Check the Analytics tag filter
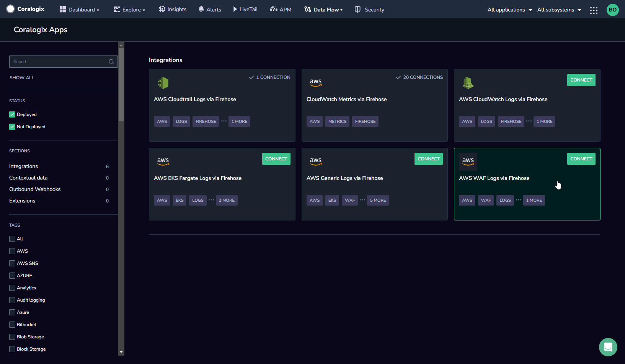The image size is (625, 364). pyautogui.click(x=12, y=288)
